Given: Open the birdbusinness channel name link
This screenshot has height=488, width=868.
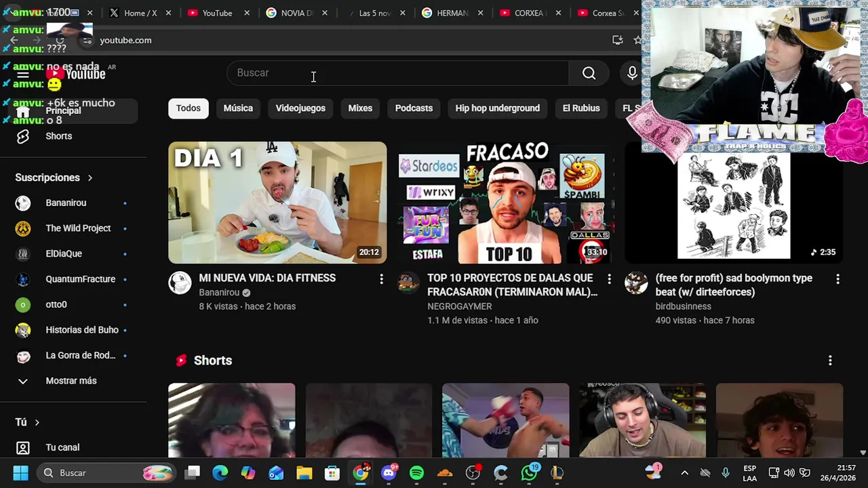Looking at the screenshot, I should point(684,306).
